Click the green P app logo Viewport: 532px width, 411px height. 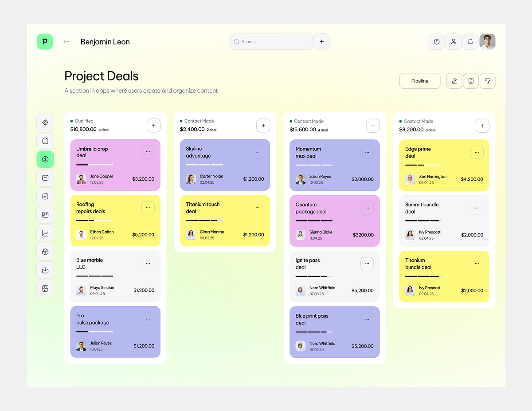[45, 42]
